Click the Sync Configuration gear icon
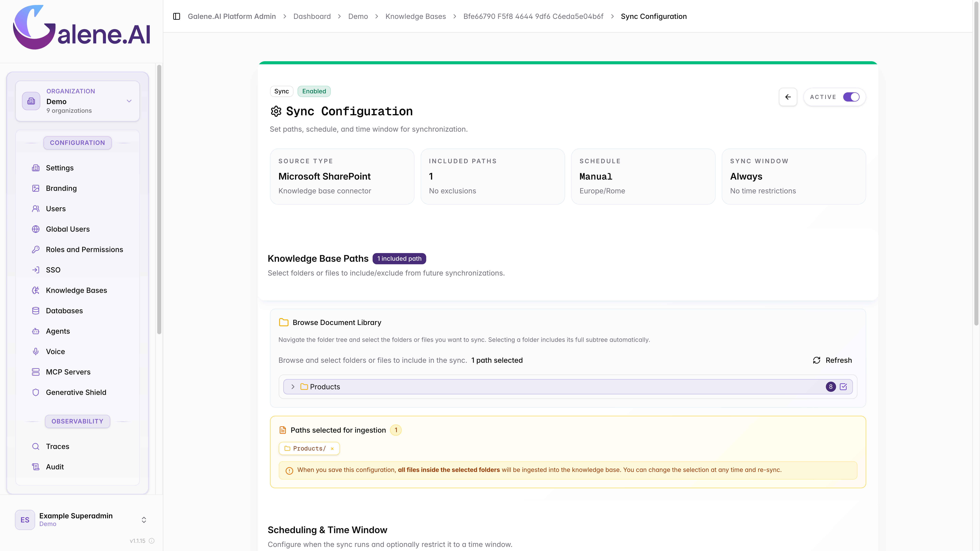980x551 pixels. tap(276, 111)
